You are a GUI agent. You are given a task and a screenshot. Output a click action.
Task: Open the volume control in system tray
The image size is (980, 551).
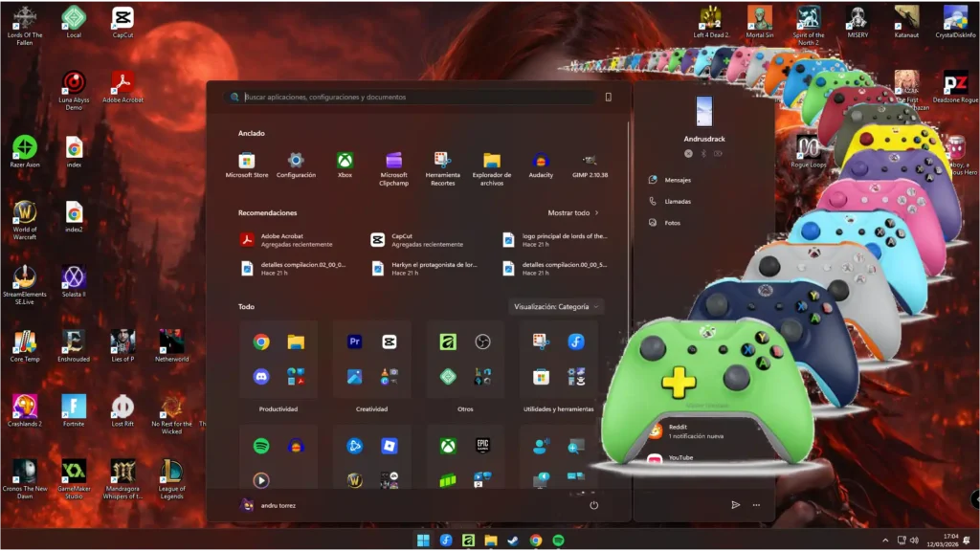tap(914, 540)
